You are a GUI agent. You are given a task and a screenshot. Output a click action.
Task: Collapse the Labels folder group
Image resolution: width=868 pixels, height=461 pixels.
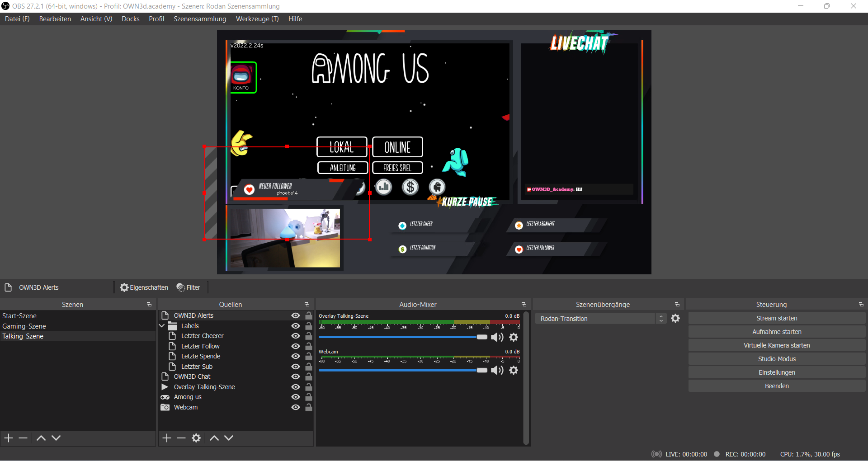[x=162, y=326]
